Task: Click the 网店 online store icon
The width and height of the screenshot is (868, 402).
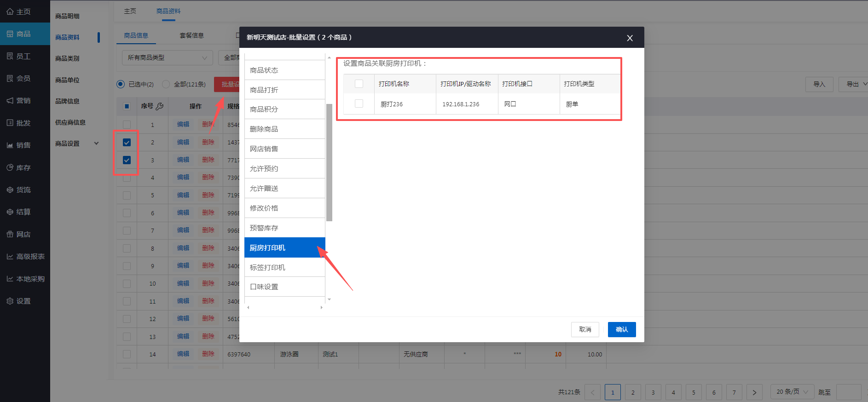Action: (10, 234)
